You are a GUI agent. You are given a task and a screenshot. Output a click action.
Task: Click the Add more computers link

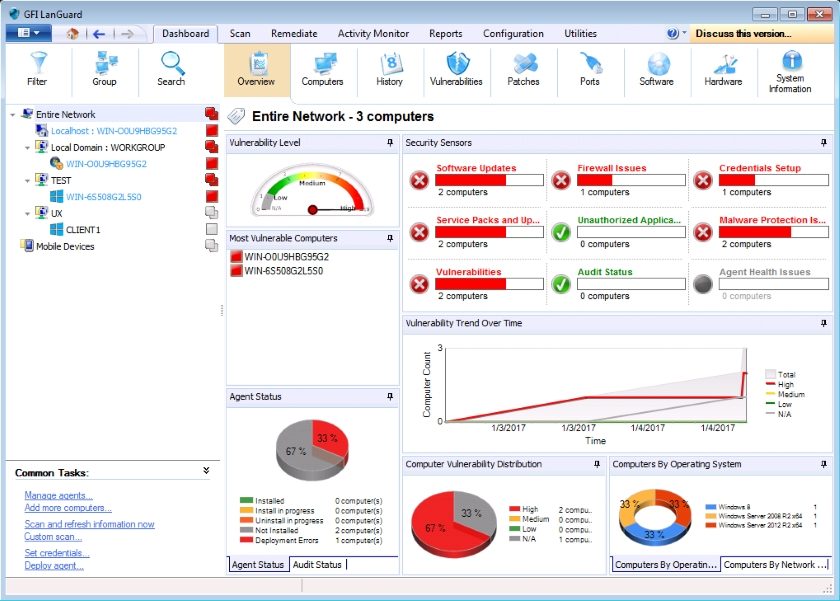tap(68, 507)
